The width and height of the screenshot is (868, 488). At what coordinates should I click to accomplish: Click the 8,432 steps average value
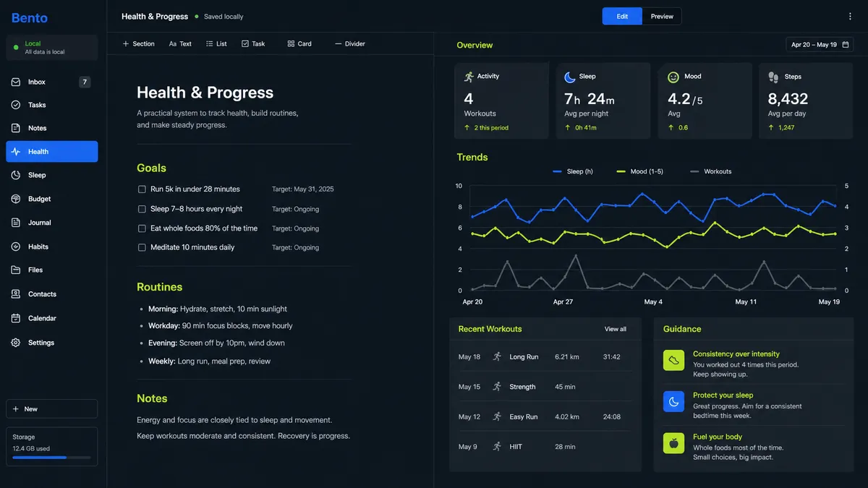788,99
